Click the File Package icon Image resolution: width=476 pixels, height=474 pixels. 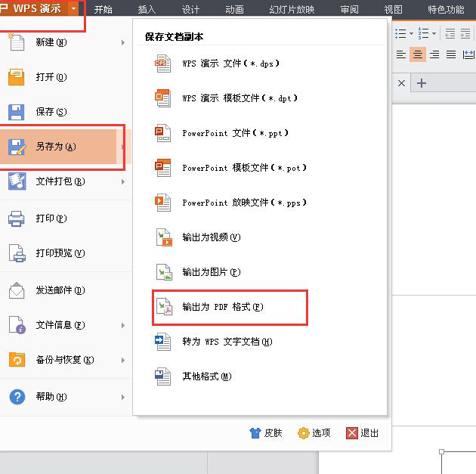[17, 181]
